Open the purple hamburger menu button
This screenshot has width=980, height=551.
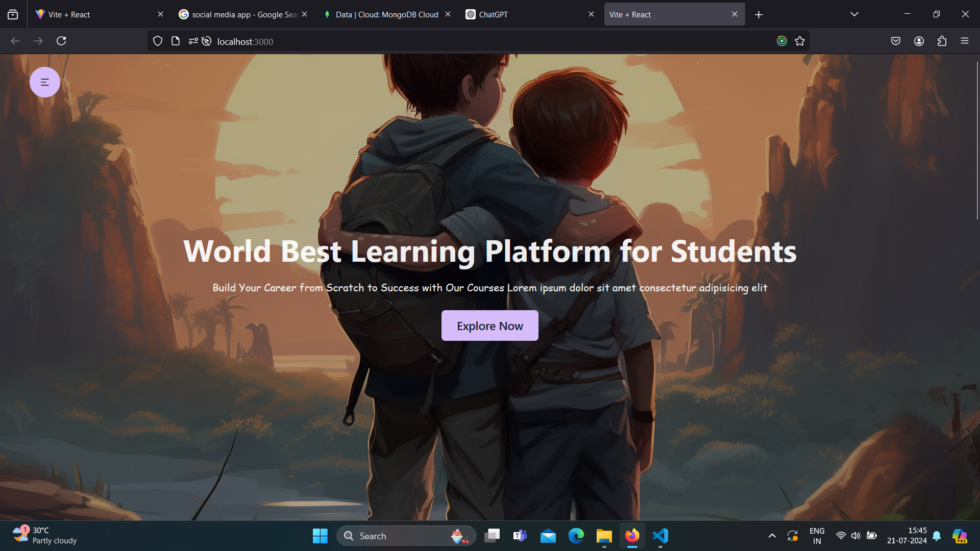(45, 82)
